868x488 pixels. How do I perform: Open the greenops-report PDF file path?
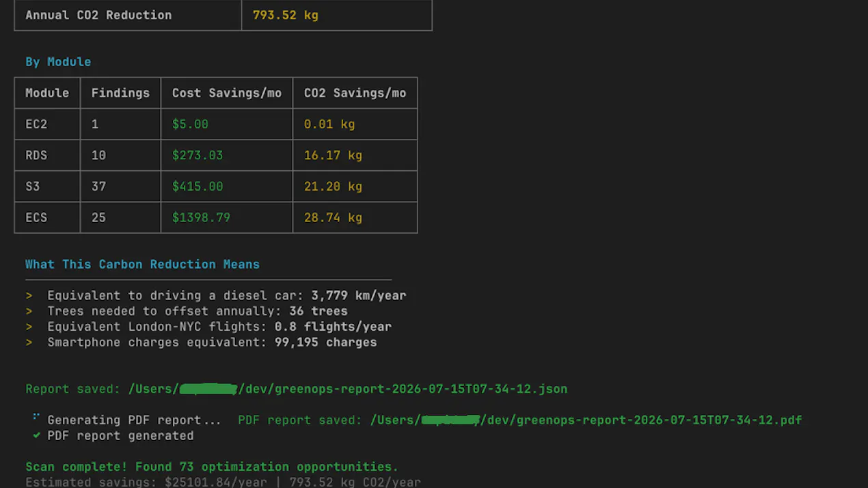point(586,420)
